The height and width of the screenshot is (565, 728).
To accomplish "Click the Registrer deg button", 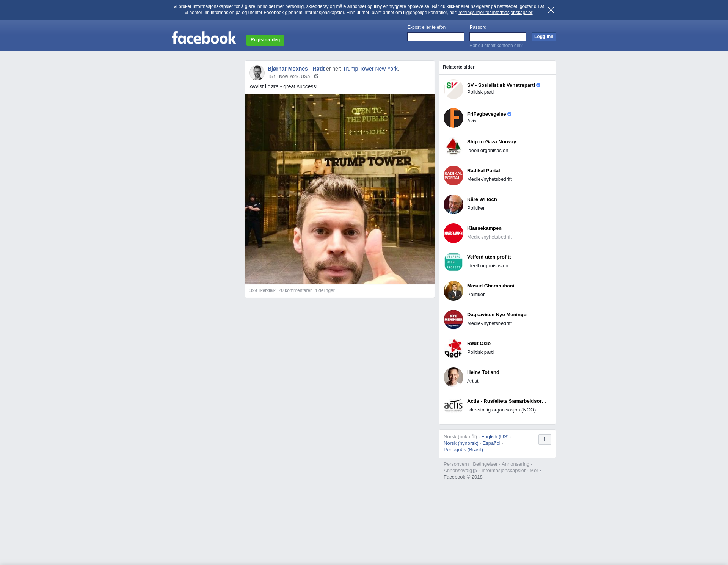I will coord(265,40).
